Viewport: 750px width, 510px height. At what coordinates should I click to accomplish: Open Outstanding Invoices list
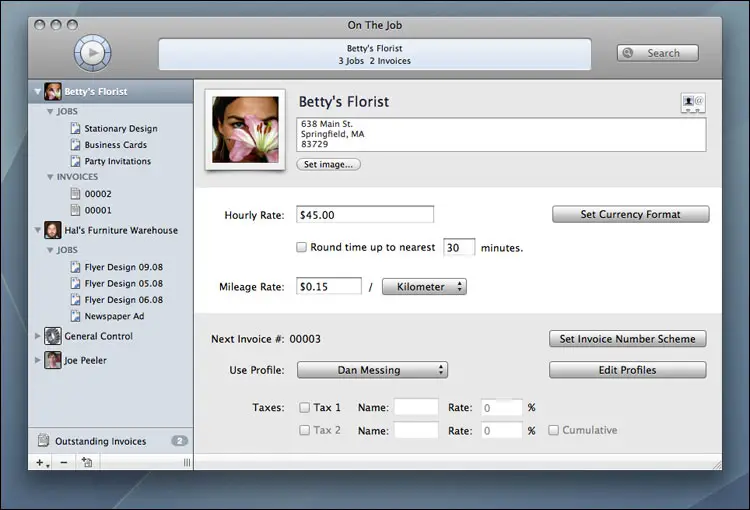[x=100, y=441]
